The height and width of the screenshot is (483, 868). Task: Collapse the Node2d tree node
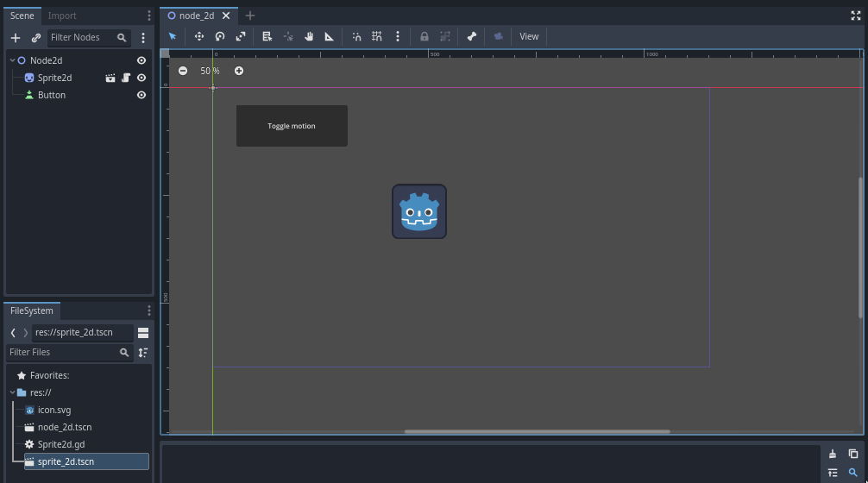click(x=12, y=60)
